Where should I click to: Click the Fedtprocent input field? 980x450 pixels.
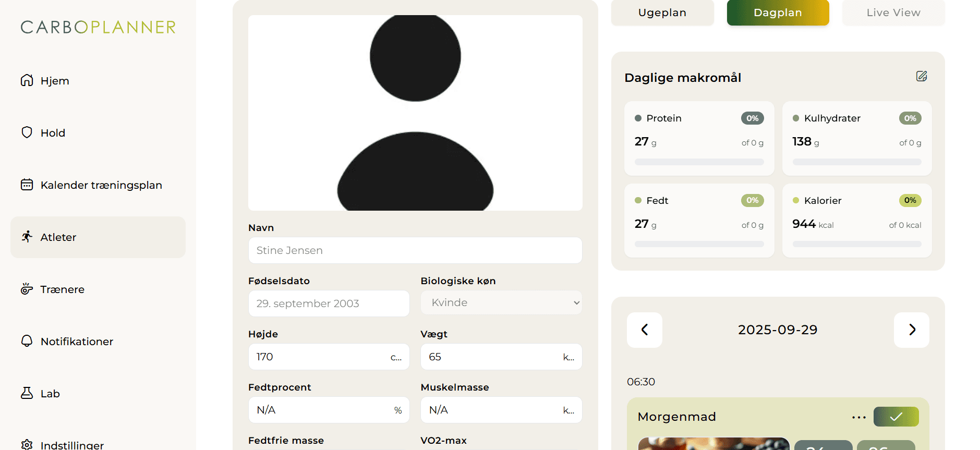(x=329, y=410)
